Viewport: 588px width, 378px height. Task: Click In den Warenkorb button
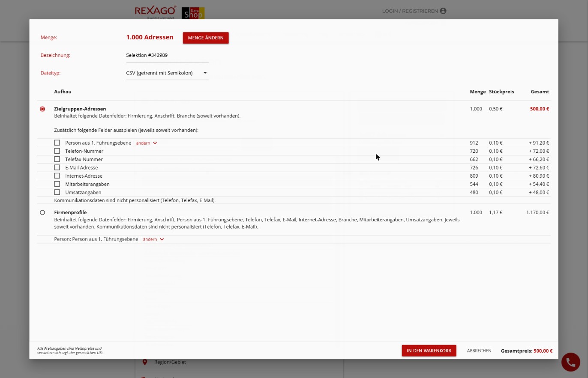(x=429, y=351)
